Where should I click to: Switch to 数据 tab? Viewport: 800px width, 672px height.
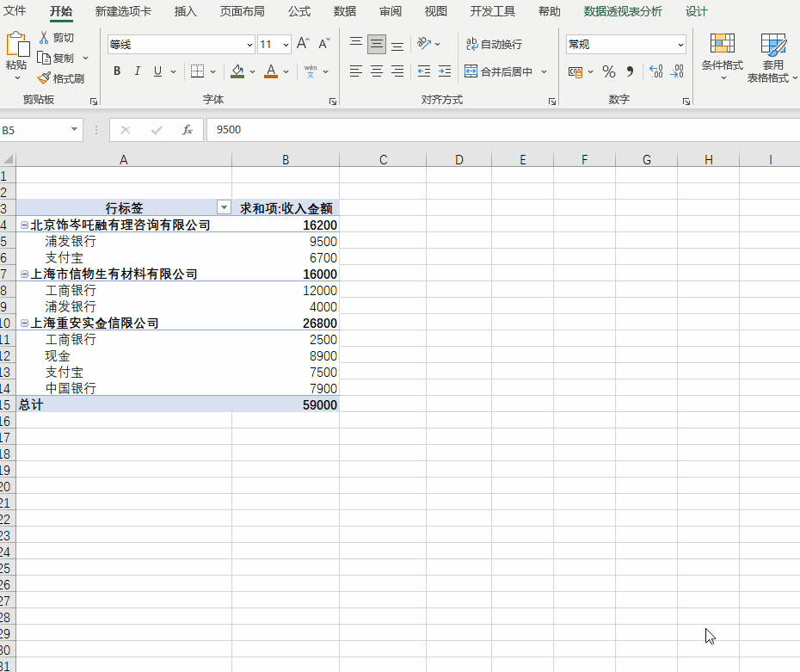pyautogui.click(x=344, y=11)
